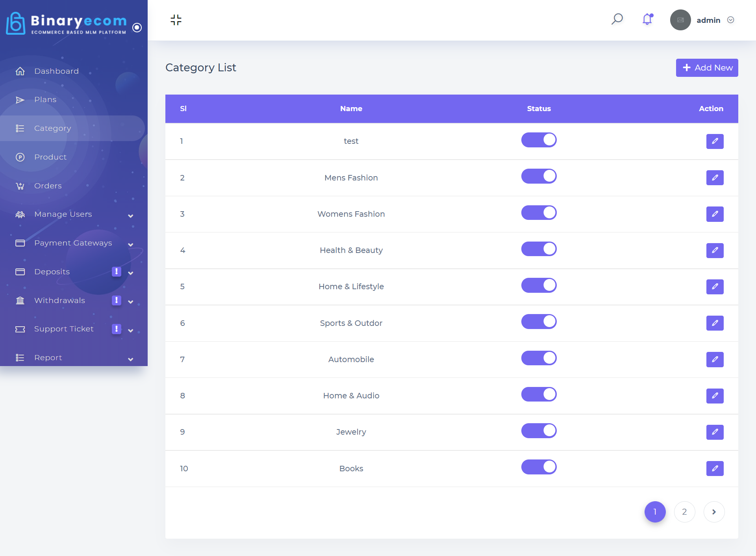Click the admin avatar picture
This screenshot has width=756, height=556.
[x=680, y=20]
